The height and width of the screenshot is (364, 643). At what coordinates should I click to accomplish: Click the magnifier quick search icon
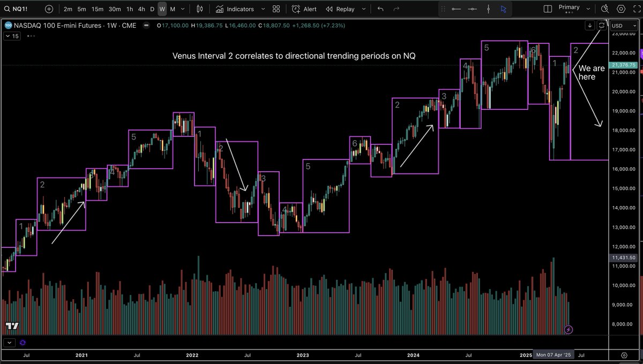click(x=605, y=9)
